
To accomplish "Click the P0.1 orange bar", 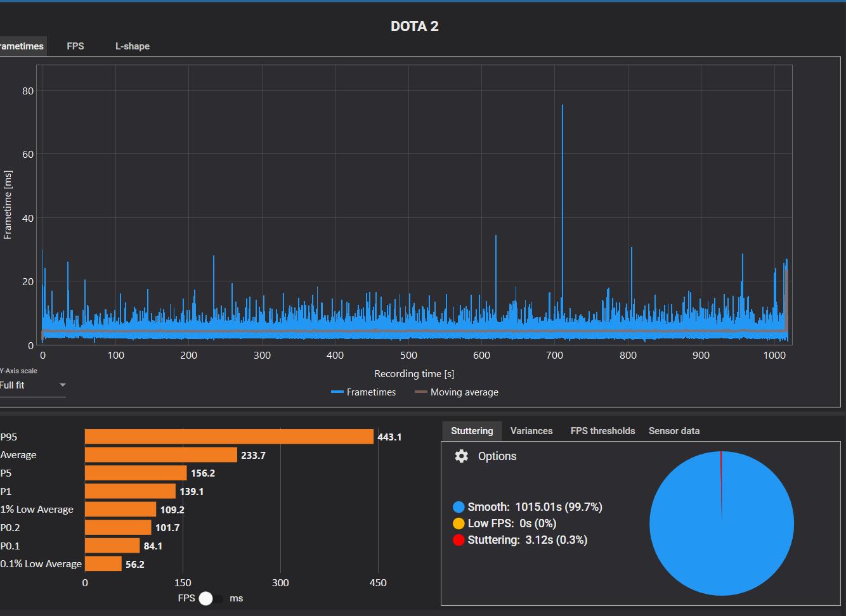I will pos(112,546).
